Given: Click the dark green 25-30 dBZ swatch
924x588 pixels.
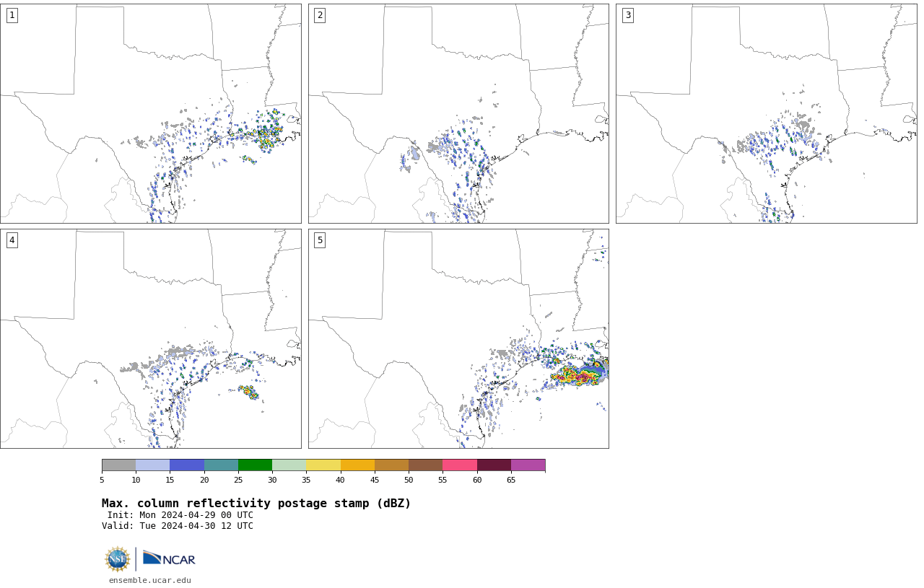Looking at the screenshot, I should [255, 465].
